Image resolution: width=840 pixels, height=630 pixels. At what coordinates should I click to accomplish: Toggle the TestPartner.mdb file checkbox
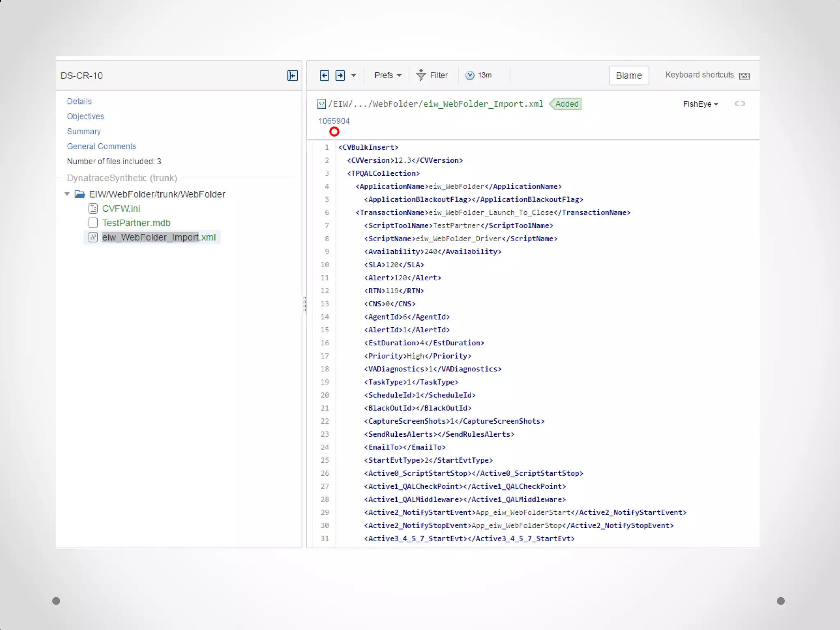(x=93, y=223)
